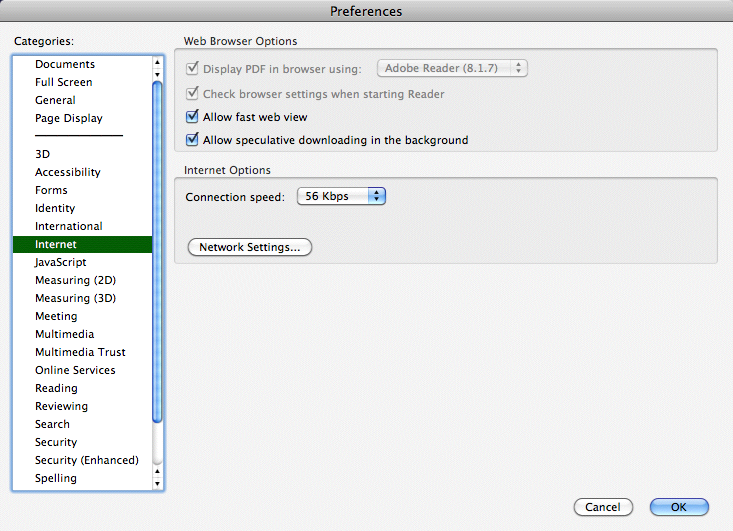The height and width of the screenshot is (531, 733).
Task: Choose International in categories list
Action: [x=82, y=226]
